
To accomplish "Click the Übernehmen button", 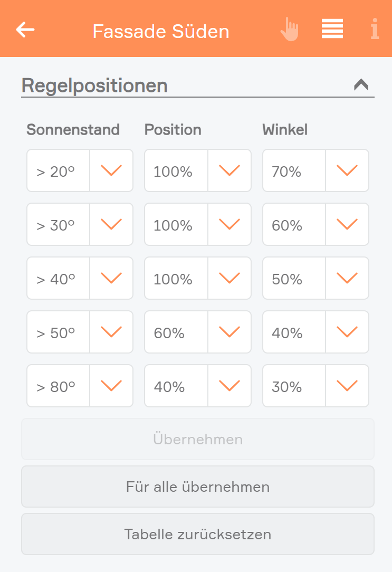I will pos(198,439).
